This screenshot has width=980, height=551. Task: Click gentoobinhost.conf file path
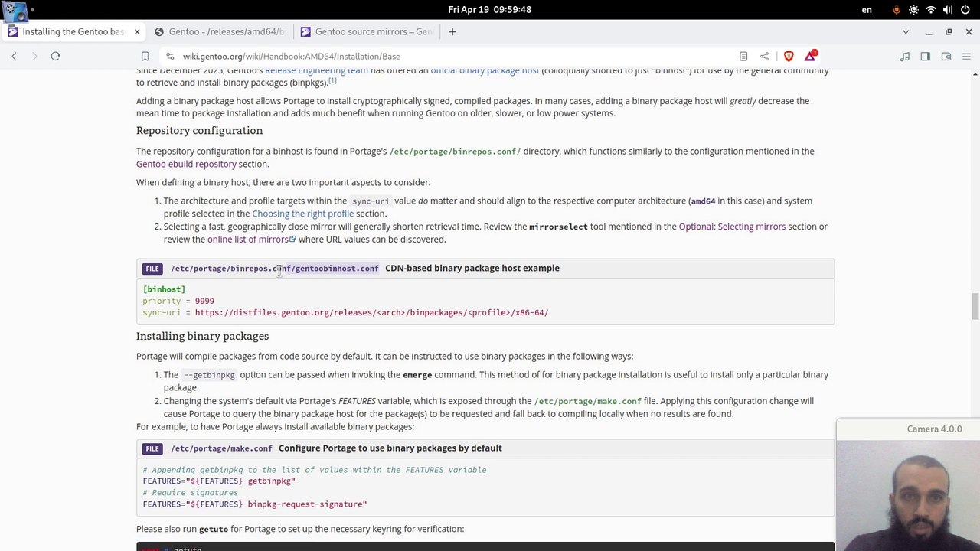coord(274,269)
